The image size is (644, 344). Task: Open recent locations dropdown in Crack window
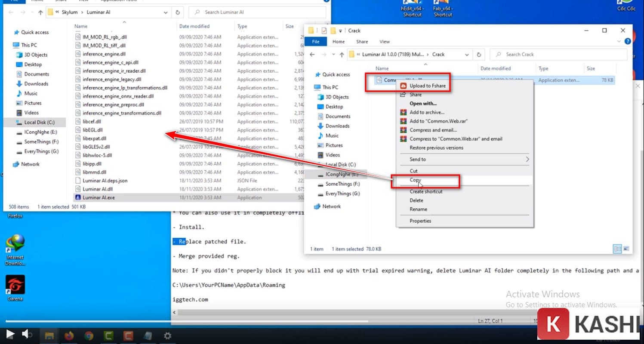click(x=333, y=55)
